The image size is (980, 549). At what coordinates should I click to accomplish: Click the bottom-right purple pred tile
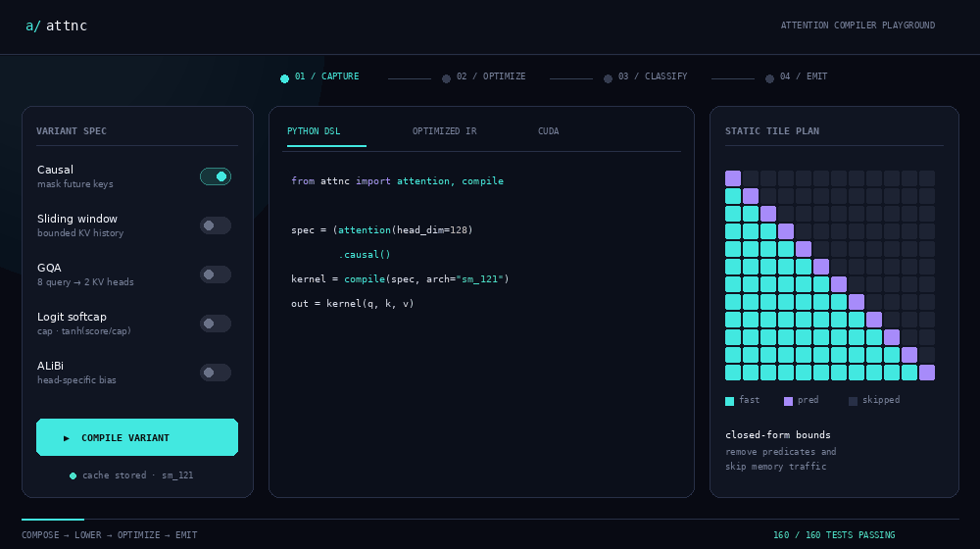pyautogui.click(x=927, y=373)
